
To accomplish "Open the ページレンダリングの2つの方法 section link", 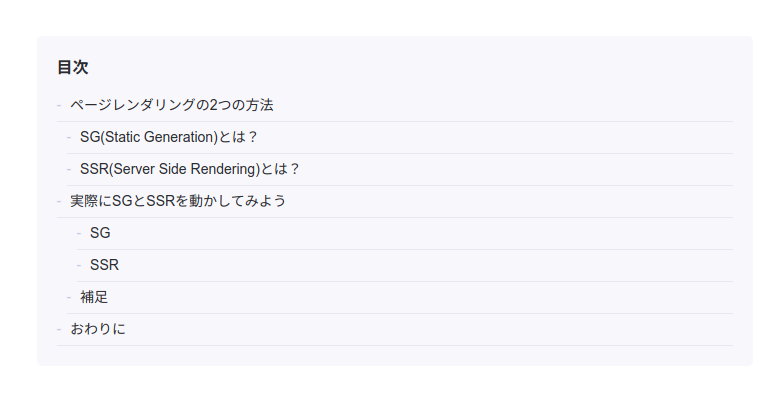I will (x=171, y=105).
